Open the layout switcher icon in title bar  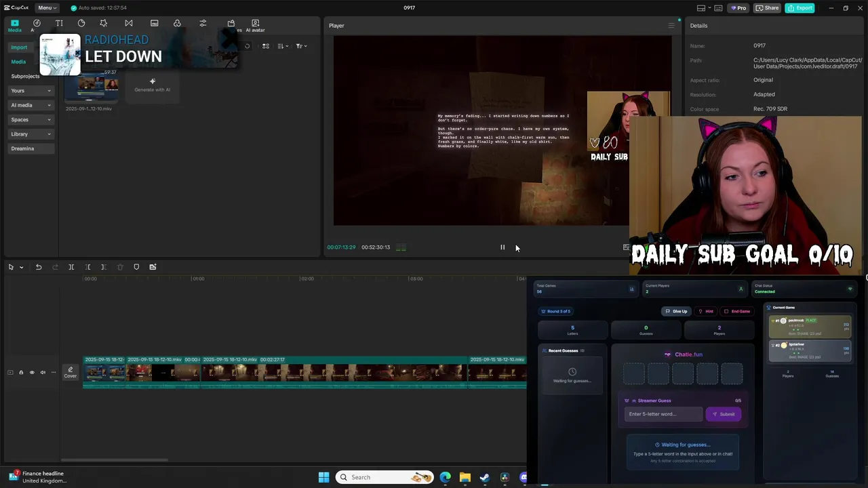[701, 8]
